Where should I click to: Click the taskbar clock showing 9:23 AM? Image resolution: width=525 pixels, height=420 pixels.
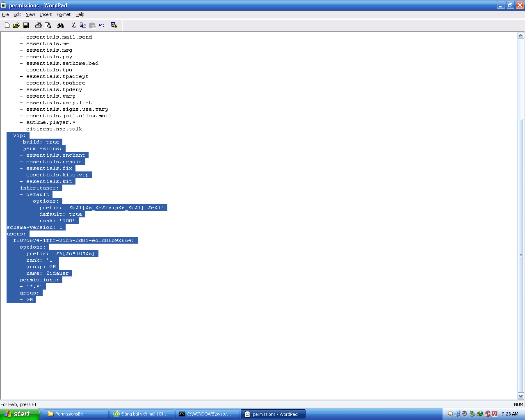[x=510, y=414]
